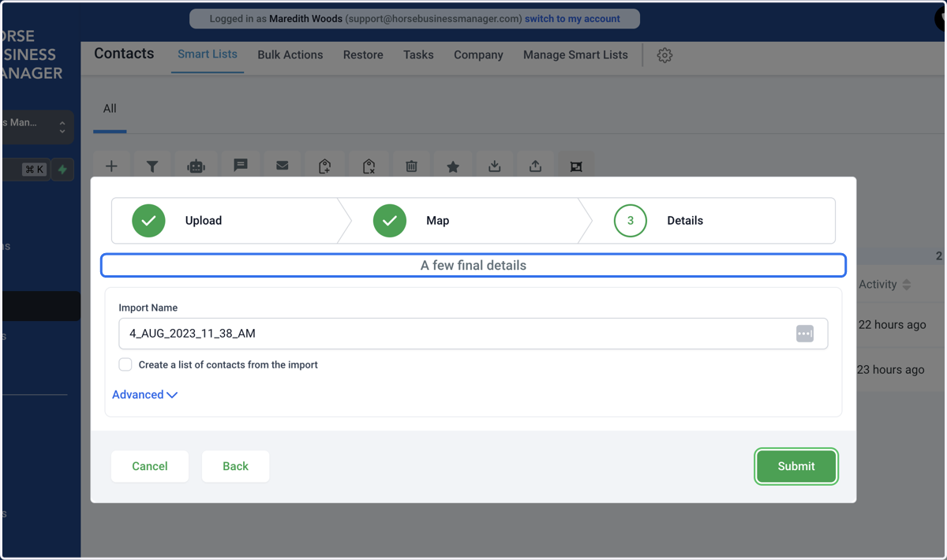This screenshot has width=947, height=560.
Task: Open the Manage Smart Lists tab
Action: tap(575, 55)
